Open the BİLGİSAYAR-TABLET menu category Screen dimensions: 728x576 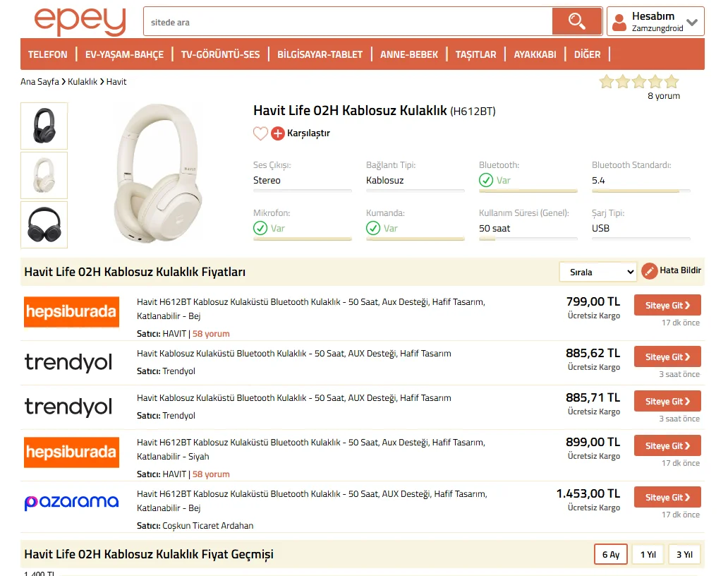pos(320,54)
